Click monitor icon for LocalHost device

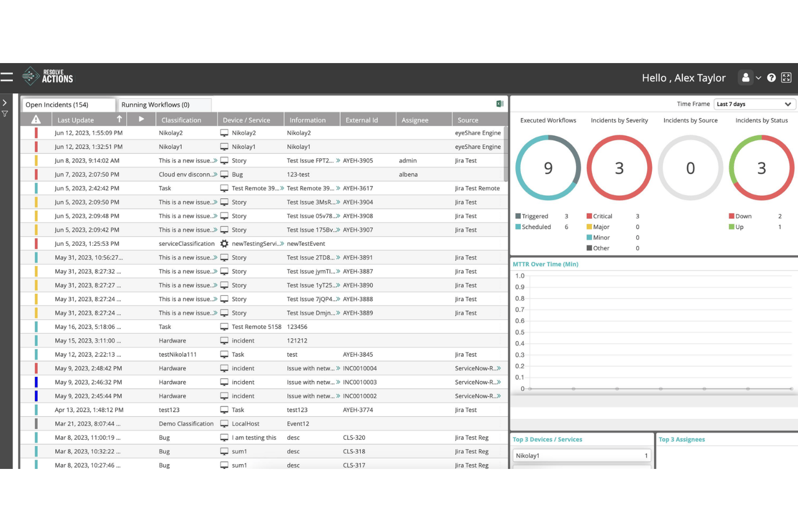[224, 424]
